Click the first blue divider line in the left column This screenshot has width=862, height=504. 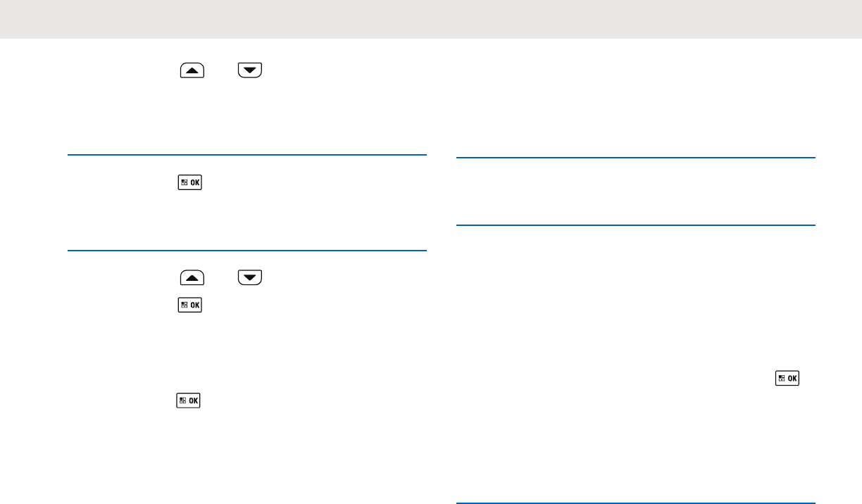pyautogui.click(x=247, y=155)
